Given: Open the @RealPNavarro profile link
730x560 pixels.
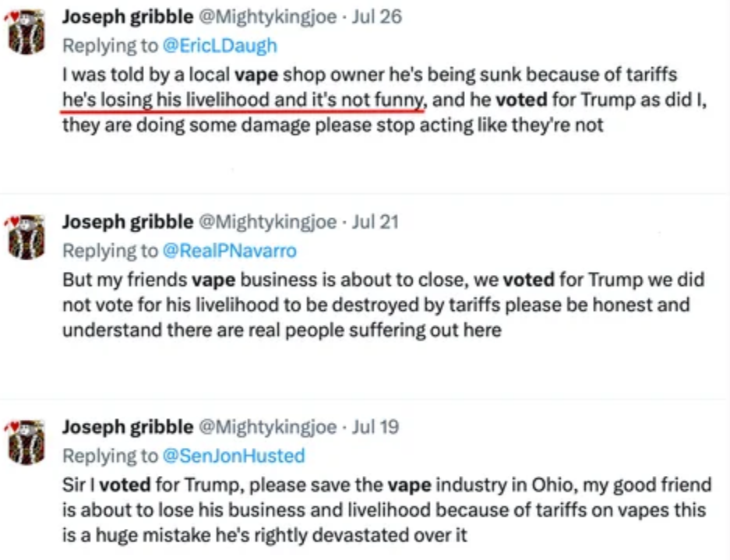Looking at the screenshot, I should (229, 250).
